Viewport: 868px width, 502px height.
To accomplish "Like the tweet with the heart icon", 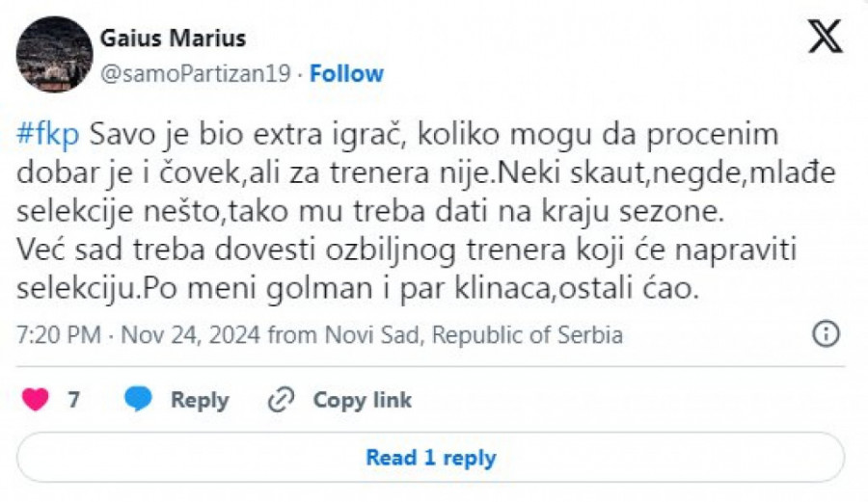I will pyautogui.click(x=36, y=400).
